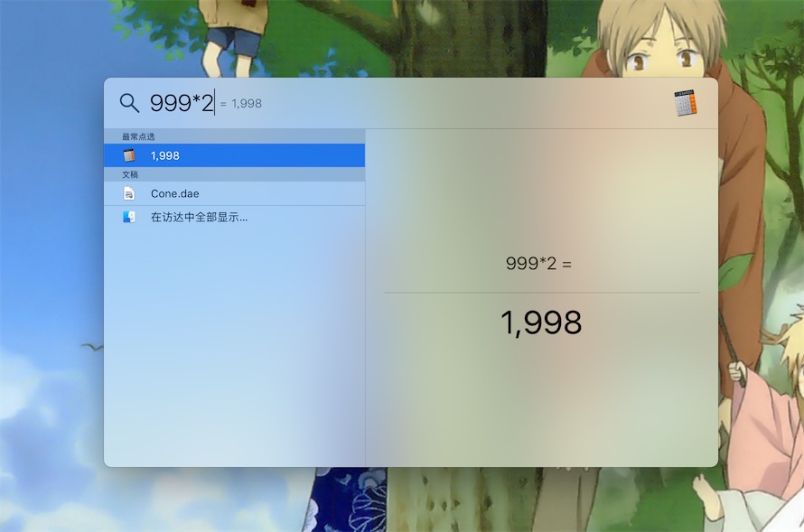804x532 pixels.
Task: Click the inline = 1,998 answer text
Action: [240, 104]
